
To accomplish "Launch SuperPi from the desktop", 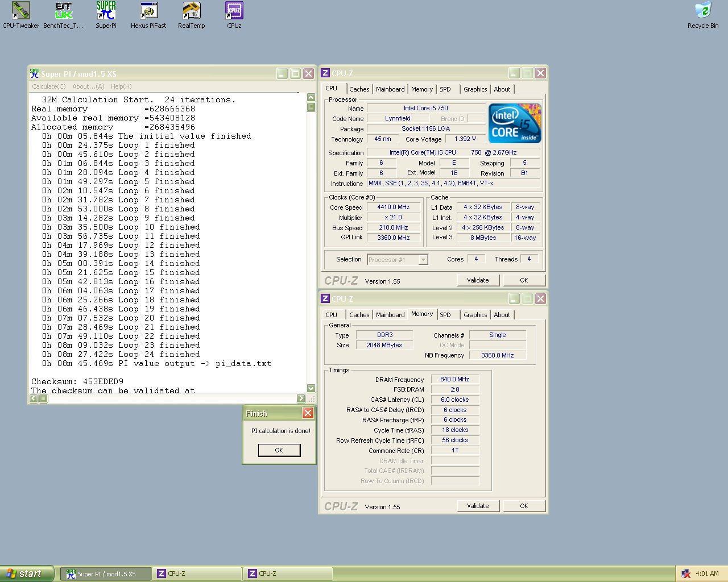I will coord(106,11).
